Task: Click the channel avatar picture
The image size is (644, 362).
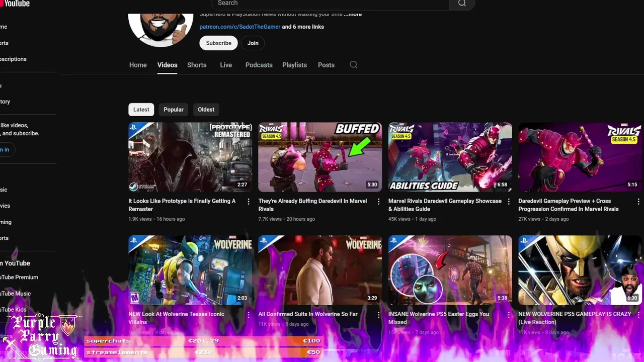Action: click(x=160, y=29)
